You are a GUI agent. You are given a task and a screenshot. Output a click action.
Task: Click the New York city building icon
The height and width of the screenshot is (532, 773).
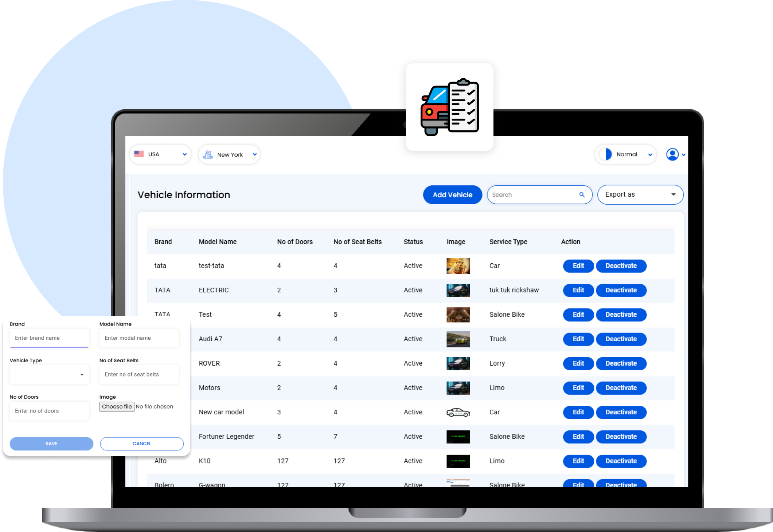pyautogui.click(x=208, y=154)
